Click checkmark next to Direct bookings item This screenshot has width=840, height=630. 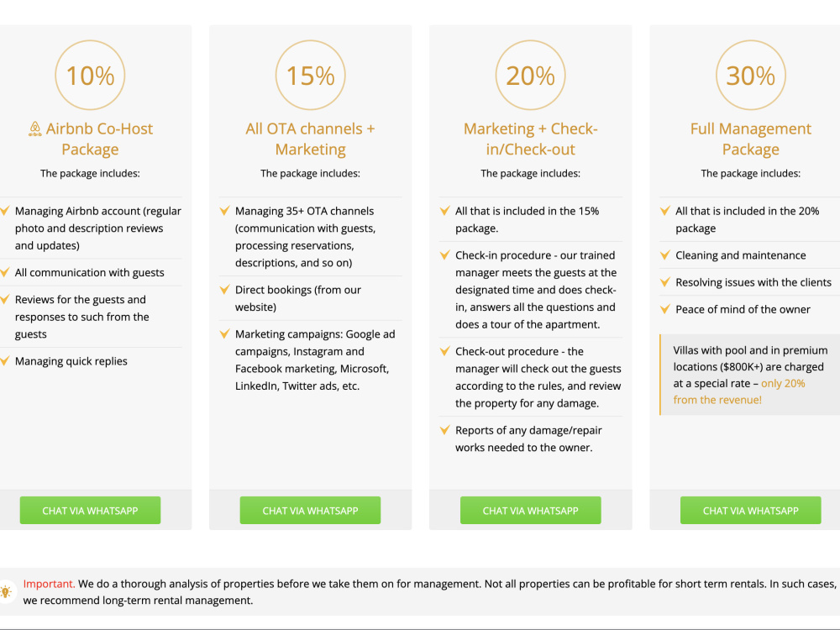(225, 290)
